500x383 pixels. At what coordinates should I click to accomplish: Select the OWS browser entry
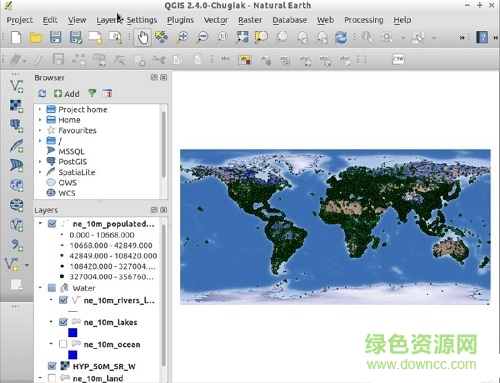point(67,183)
